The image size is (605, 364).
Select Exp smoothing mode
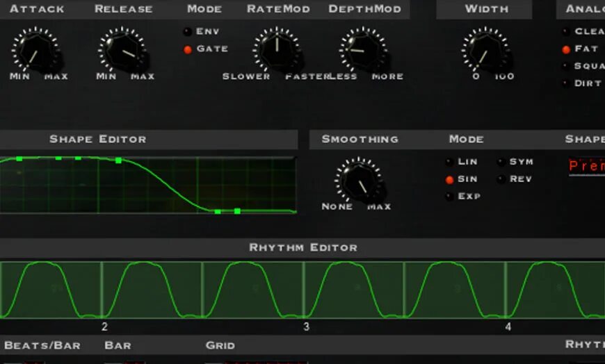point(449,197)
